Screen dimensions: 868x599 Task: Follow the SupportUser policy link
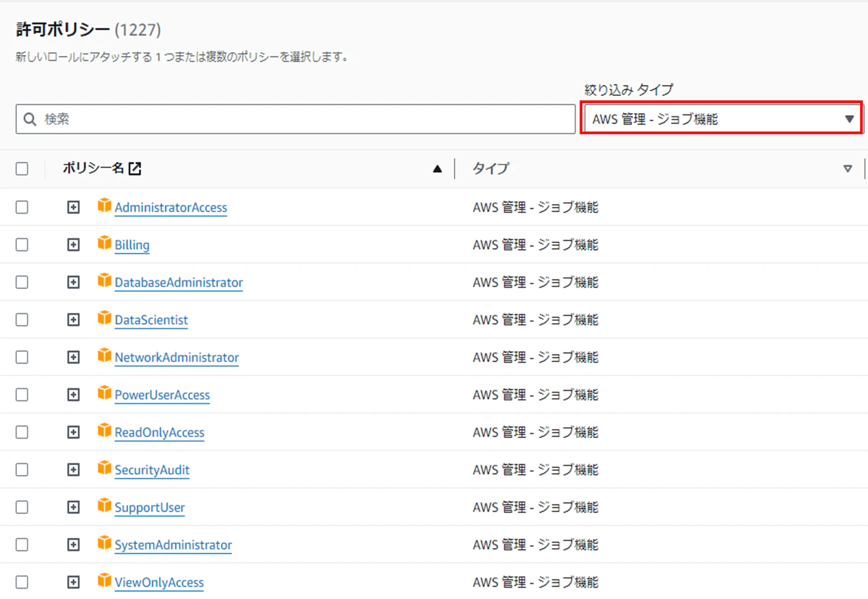(x=150, y=507)
